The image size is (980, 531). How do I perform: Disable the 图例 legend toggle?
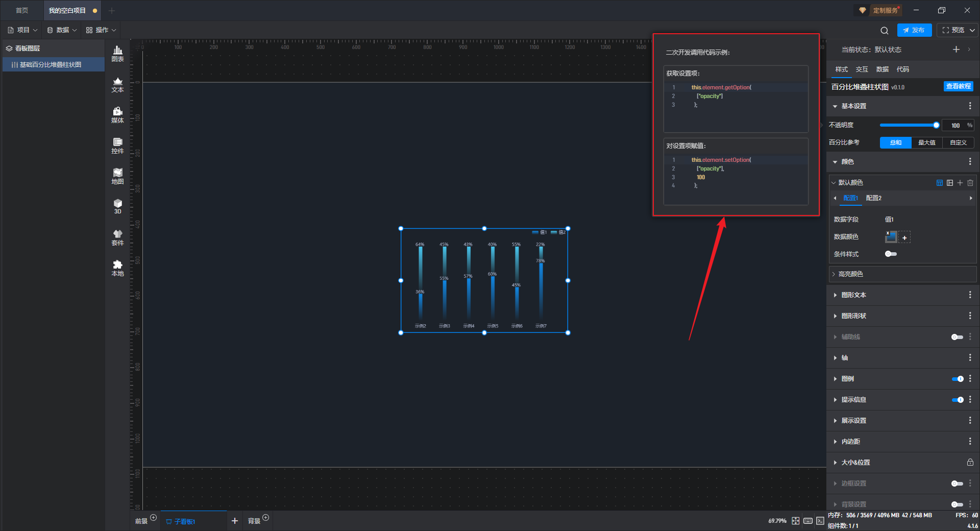(958, 379)
